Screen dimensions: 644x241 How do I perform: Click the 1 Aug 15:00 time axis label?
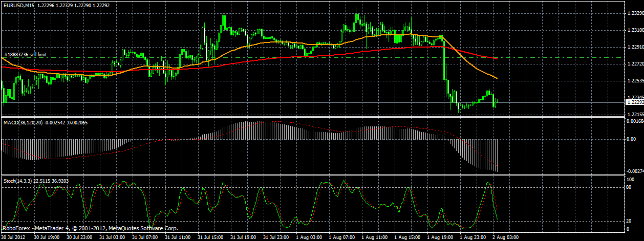[x=407, y=237]
